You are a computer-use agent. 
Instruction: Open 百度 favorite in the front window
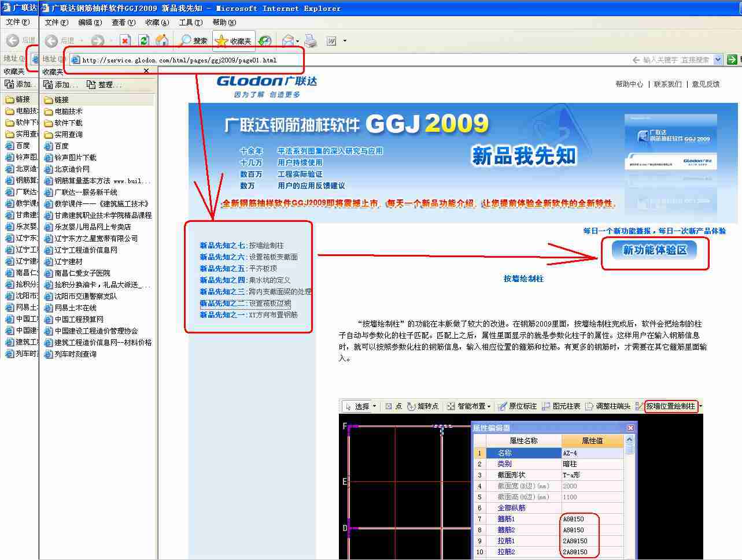[x=57, y=146]
